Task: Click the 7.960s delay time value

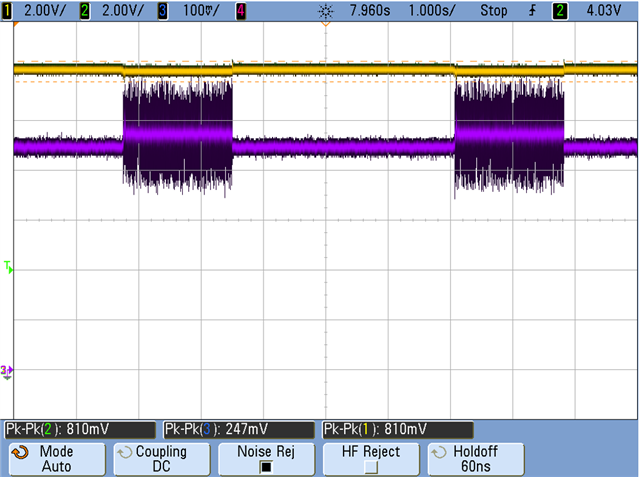Action: click(370, 11)
